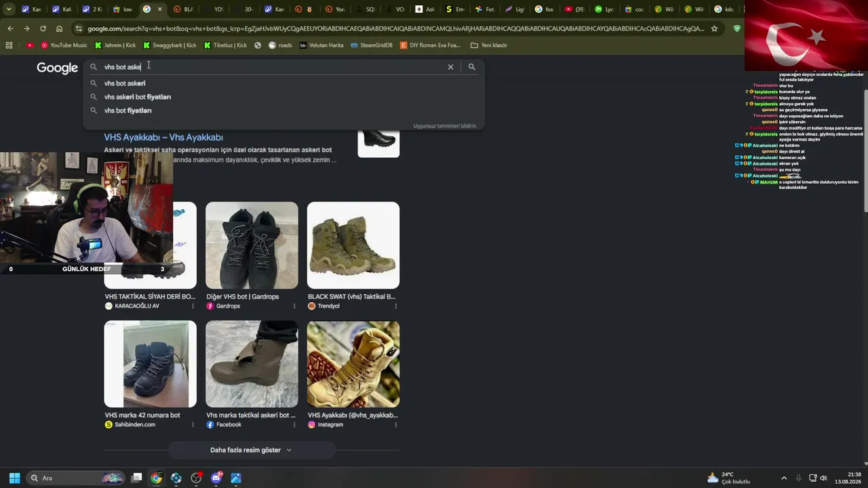This screenshot has height=488, width=868.
Task: Go back to the previous page
Action: coord(10,28)
